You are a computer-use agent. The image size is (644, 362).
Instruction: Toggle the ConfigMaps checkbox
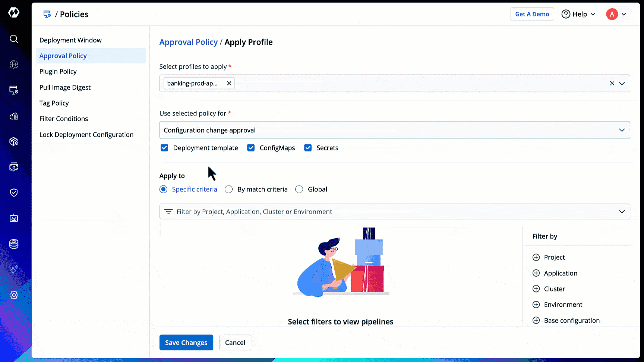[251, 148]
